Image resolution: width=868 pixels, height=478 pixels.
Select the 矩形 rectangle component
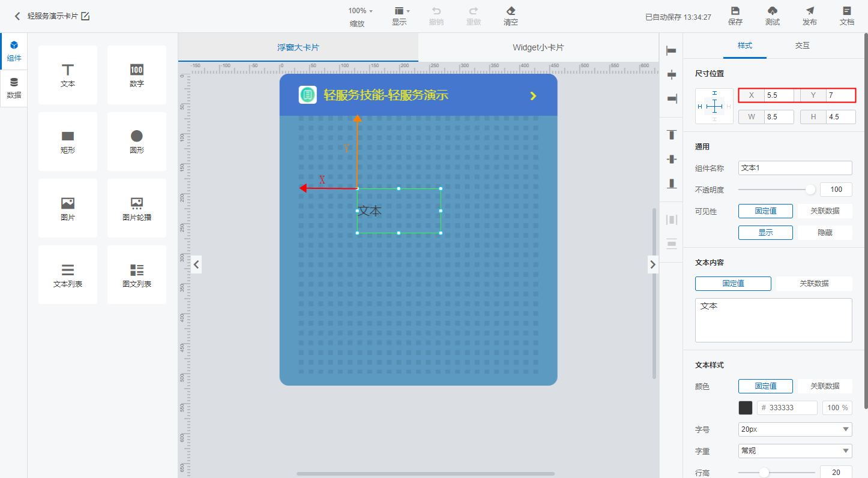point(68,142)
